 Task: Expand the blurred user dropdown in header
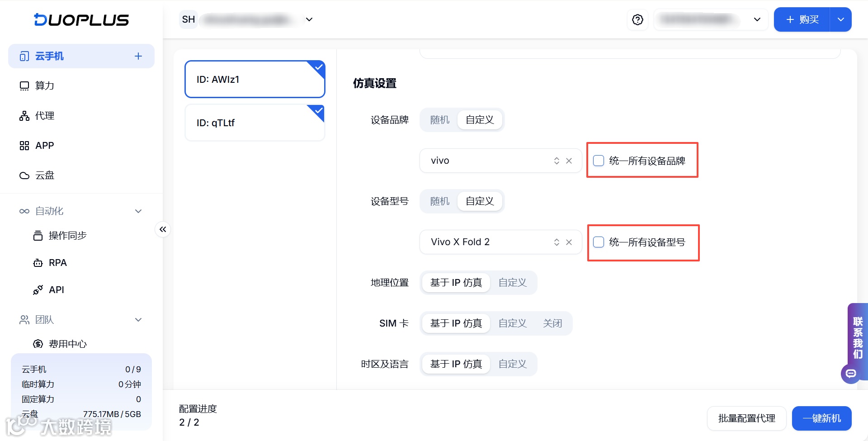pos(711,19)
